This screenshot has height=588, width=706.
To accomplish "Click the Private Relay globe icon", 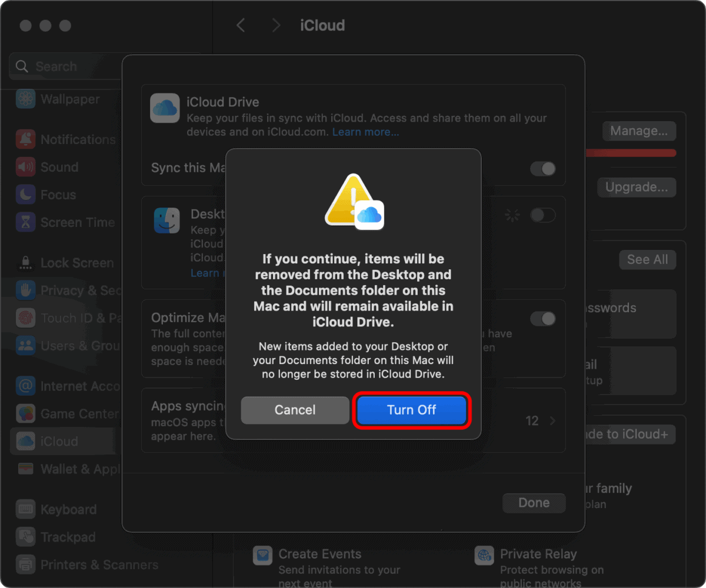I will pos(484,555).
